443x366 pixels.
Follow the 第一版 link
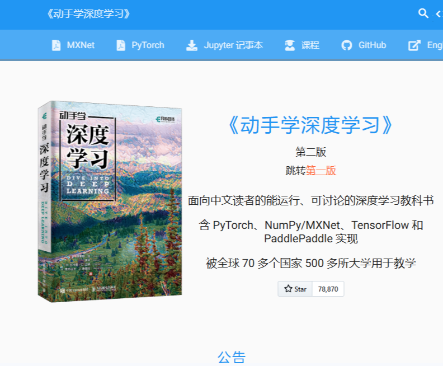click(x=321, y=171)
